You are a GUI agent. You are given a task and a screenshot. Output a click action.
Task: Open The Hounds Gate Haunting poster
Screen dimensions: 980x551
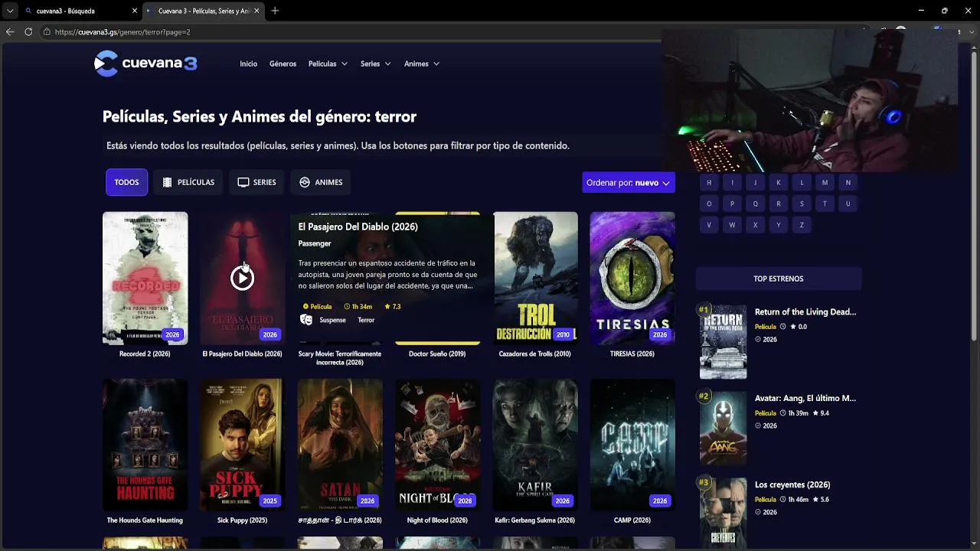click(x=145, y=445)
